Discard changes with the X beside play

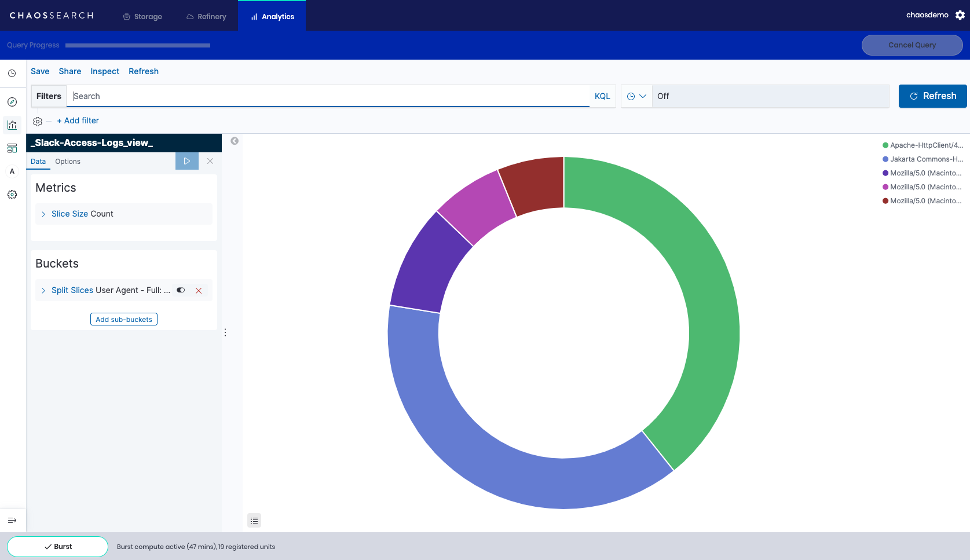[x=210, y=161]
